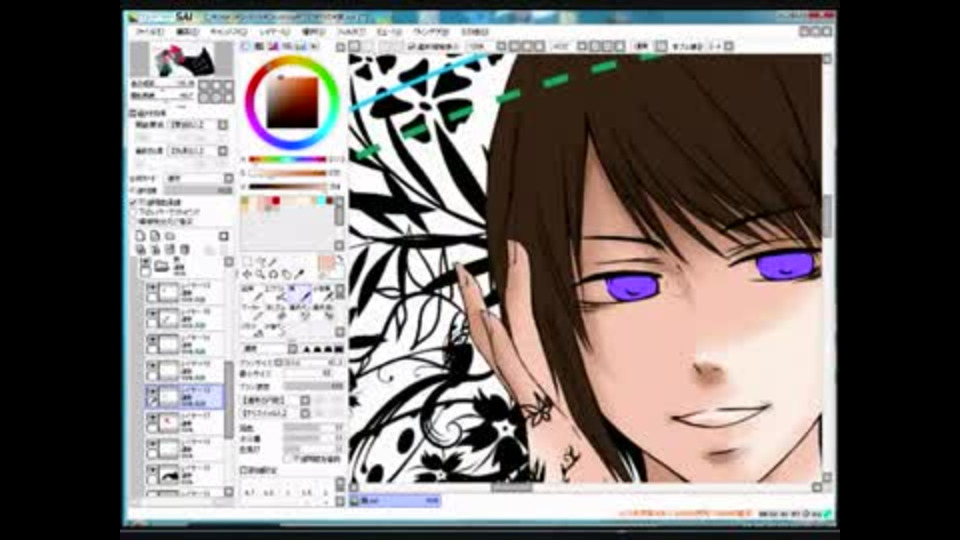This screenshot has width=960, height=540.
Task: Toggle the scratchpad panel icon
Action: click(314, 47)
